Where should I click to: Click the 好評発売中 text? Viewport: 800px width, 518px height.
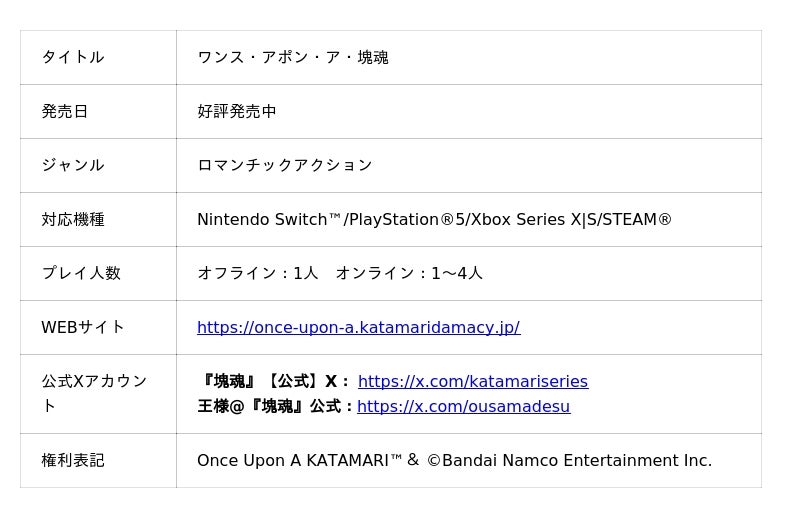click(237, 112)
